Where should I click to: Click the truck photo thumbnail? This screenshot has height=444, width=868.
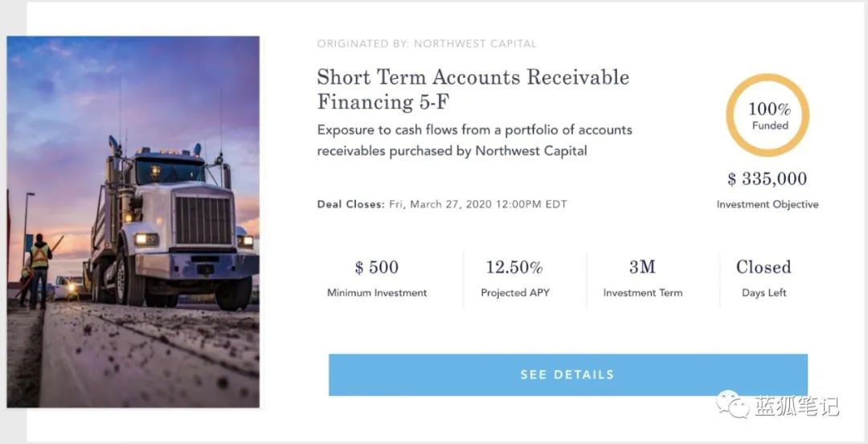tap(133, 221)
